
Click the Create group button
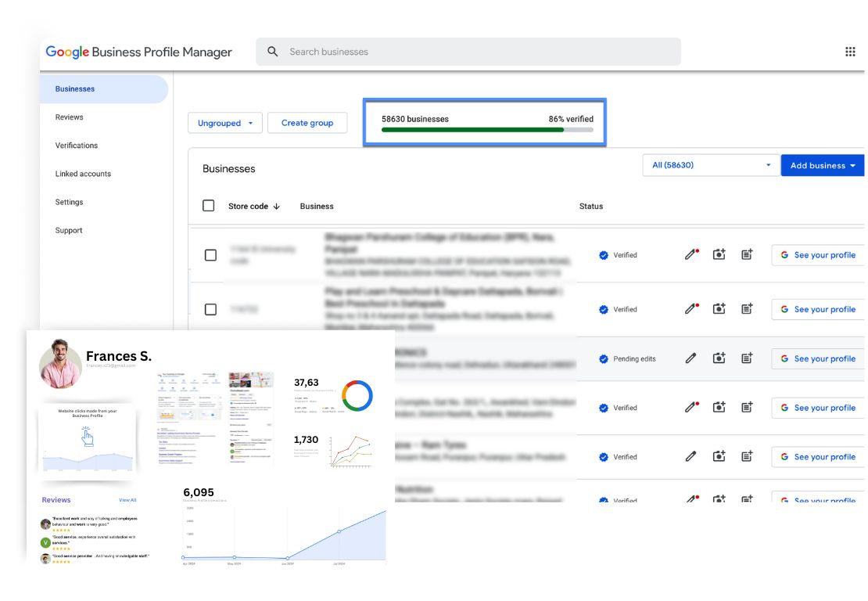pyautogui.click(x=307, y=123)
